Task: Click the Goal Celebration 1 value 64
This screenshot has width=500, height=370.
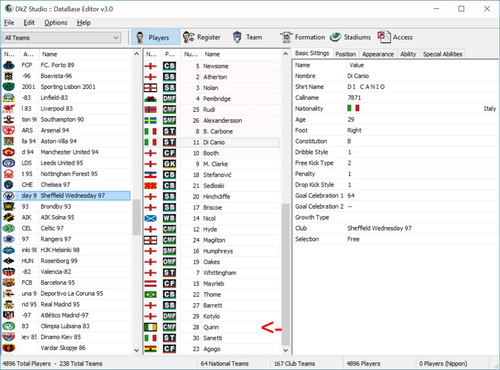Action: [351, 196]
